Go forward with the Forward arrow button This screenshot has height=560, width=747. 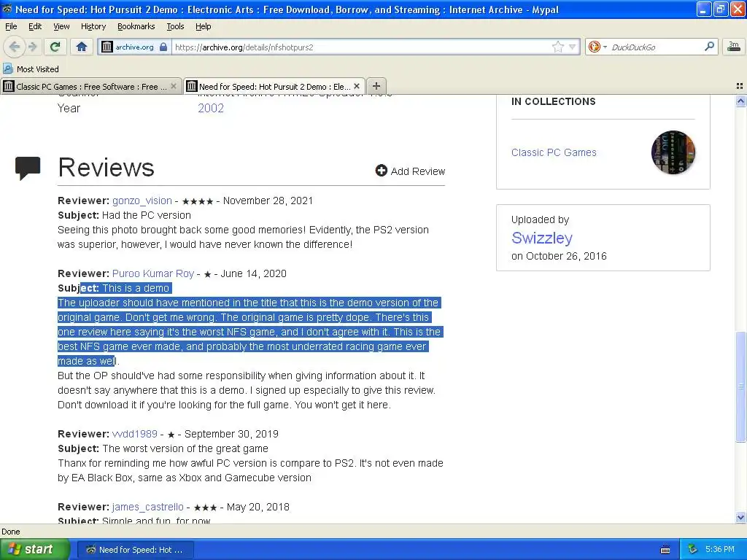(x=32, y=47)
